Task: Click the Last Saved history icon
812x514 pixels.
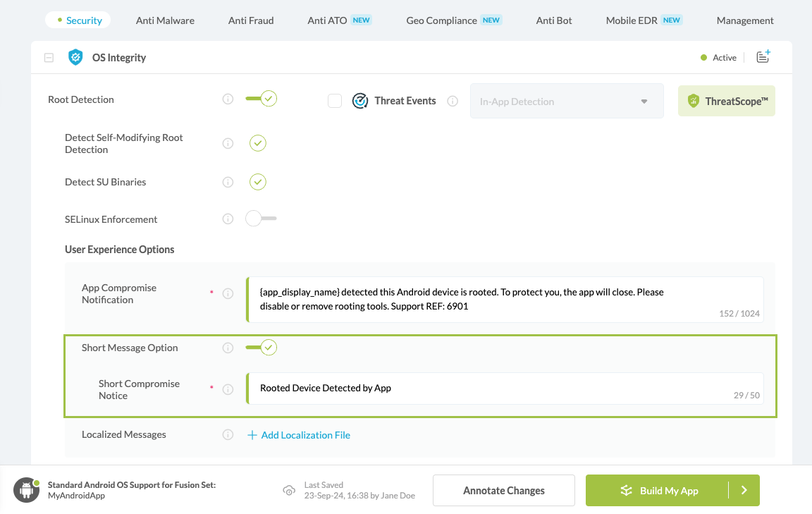Action: (288, 490)
